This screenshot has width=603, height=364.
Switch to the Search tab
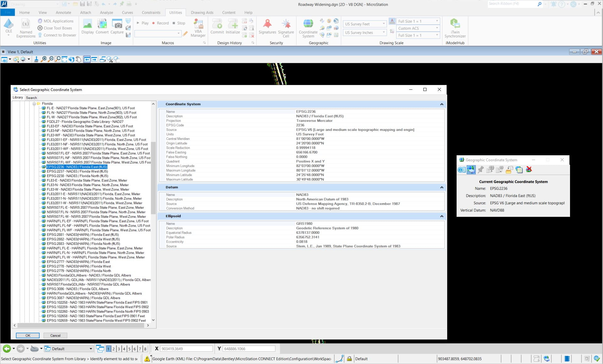31,98
